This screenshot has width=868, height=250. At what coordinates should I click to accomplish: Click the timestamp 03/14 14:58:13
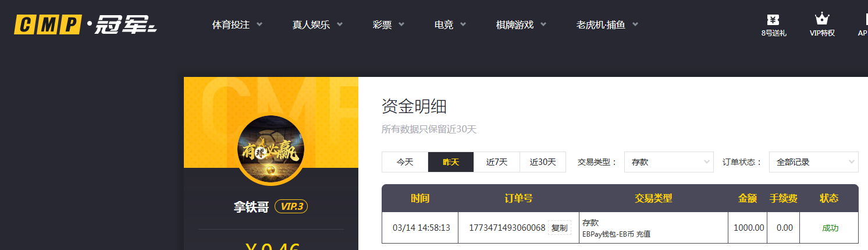(x=421, y=228)
